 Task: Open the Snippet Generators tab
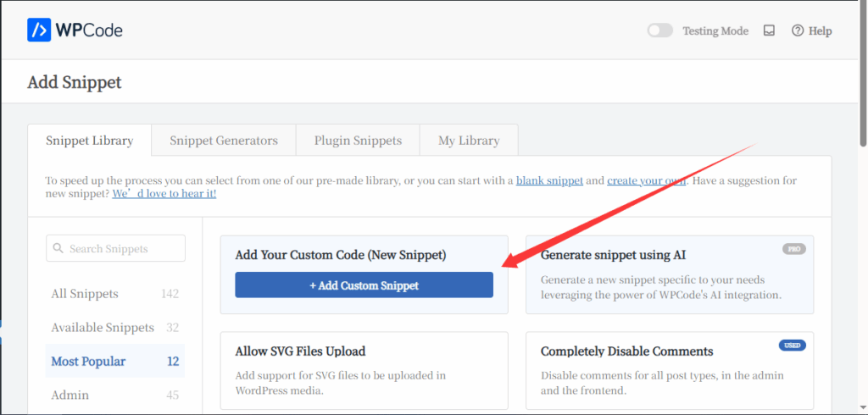224,141
